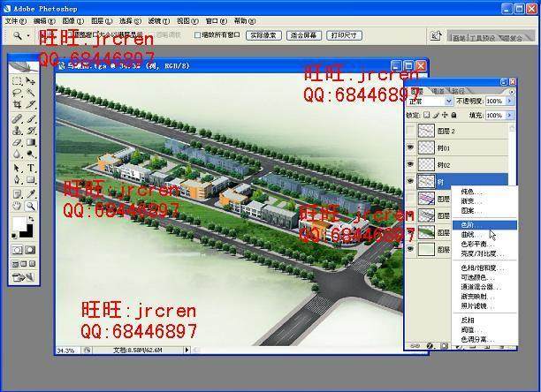This screenshot has width=541, height=392.
Task: Hide the 树02 layer eye icon
Action: [410, 164]
